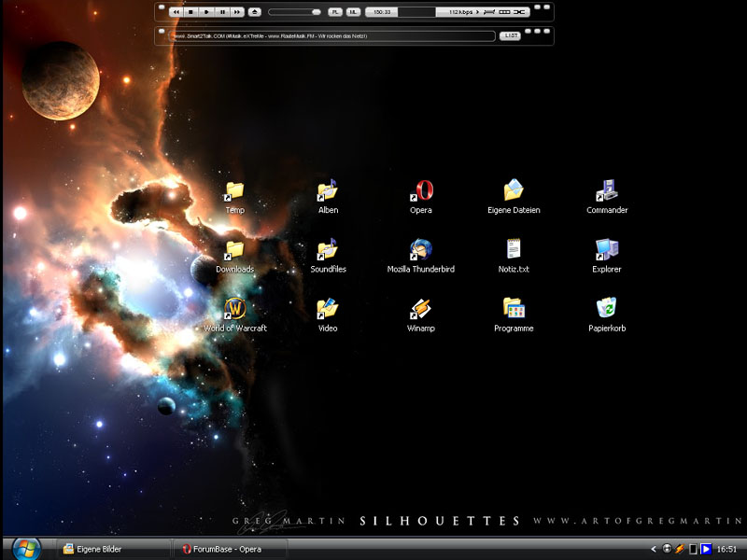Launch World of Warcraft
The height and width of the screenshot is (560, 747).
click(235, 315)
